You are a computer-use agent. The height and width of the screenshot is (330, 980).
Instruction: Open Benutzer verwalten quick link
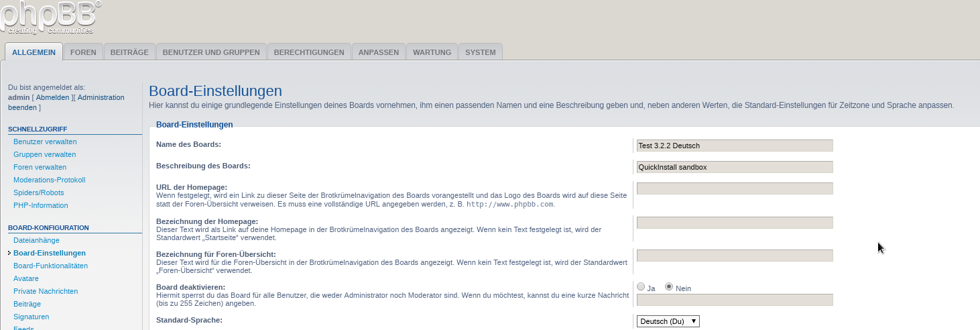[x=45, y=142]
